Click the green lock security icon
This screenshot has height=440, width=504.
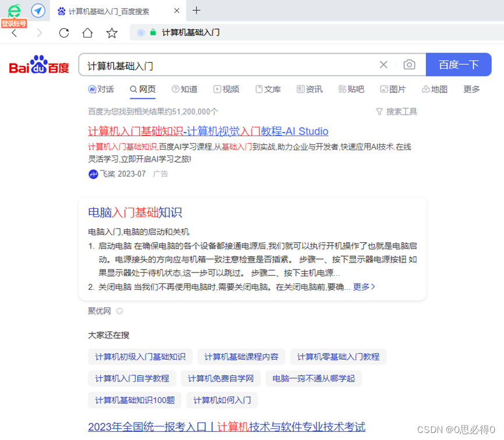coord(153,33)
